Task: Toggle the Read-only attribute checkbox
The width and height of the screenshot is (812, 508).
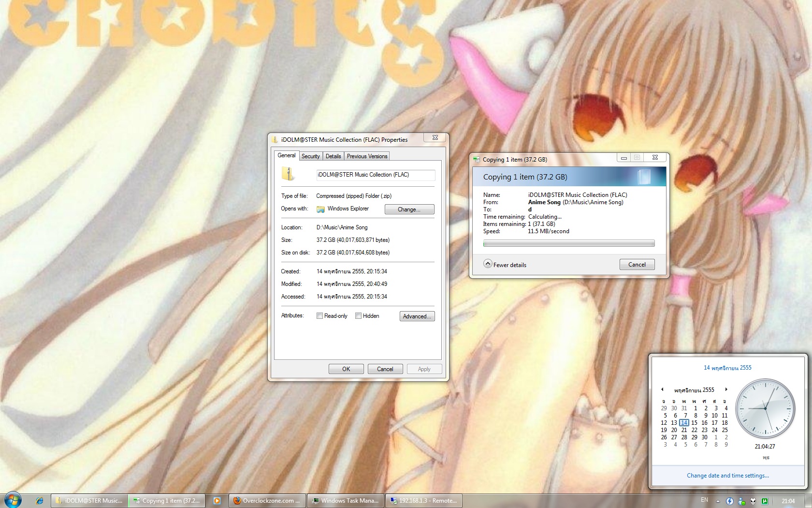Action: [x=319, y=316]
